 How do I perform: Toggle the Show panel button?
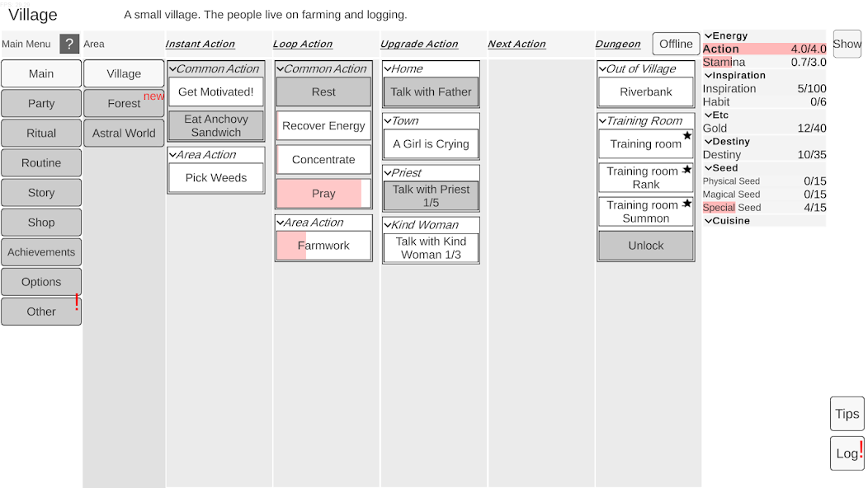[847, 44]
